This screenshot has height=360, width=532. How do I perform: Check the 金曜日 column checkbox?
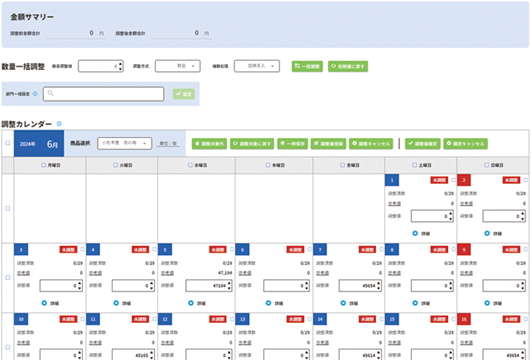pos(342,165)
